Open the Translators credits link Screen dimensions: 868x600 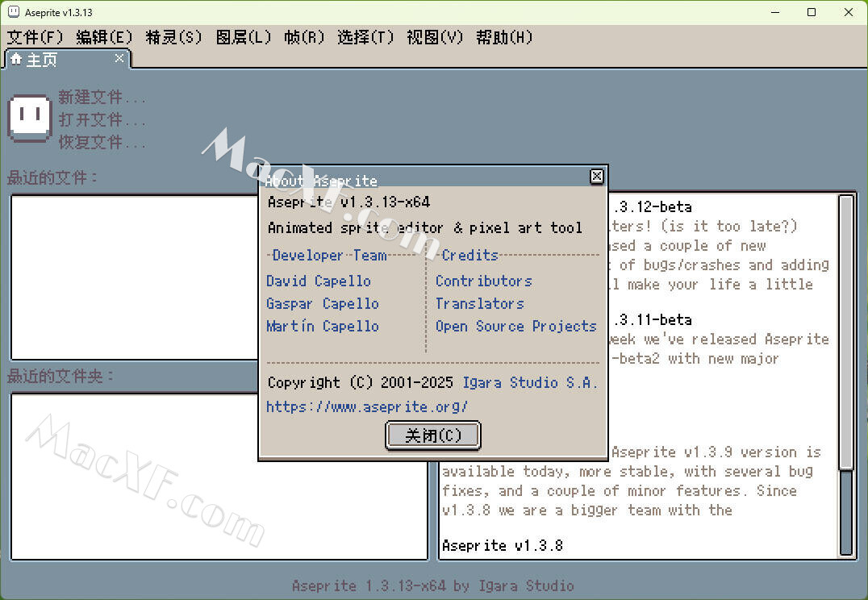[480, 304]
